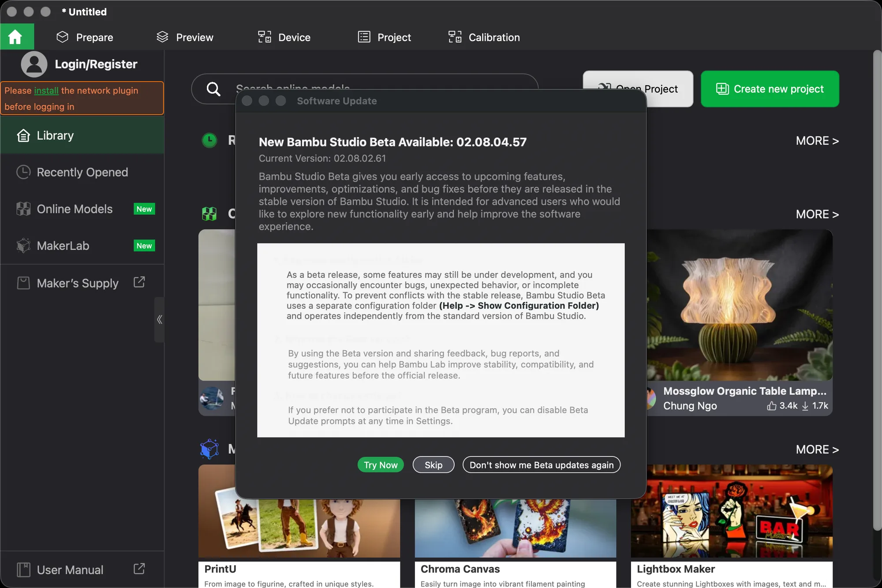Click the external link icon beside Maker's Supply

139,282
